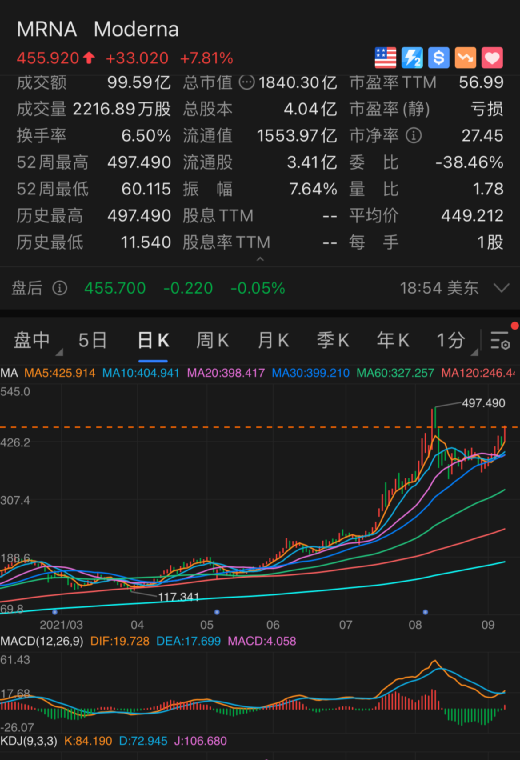Switch to the 月K monthly tab
520x760 pixels.
click(273, 340)
